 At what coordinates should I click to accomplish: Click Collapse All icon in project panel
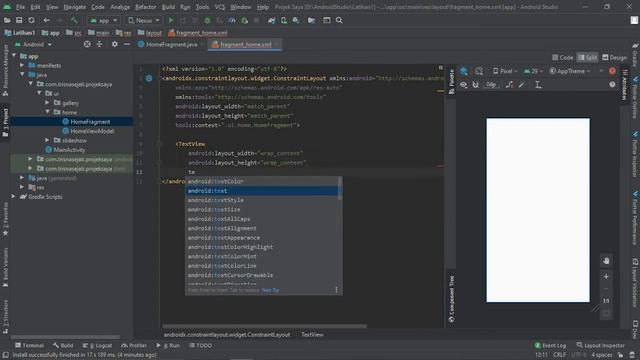pos(99,44)
